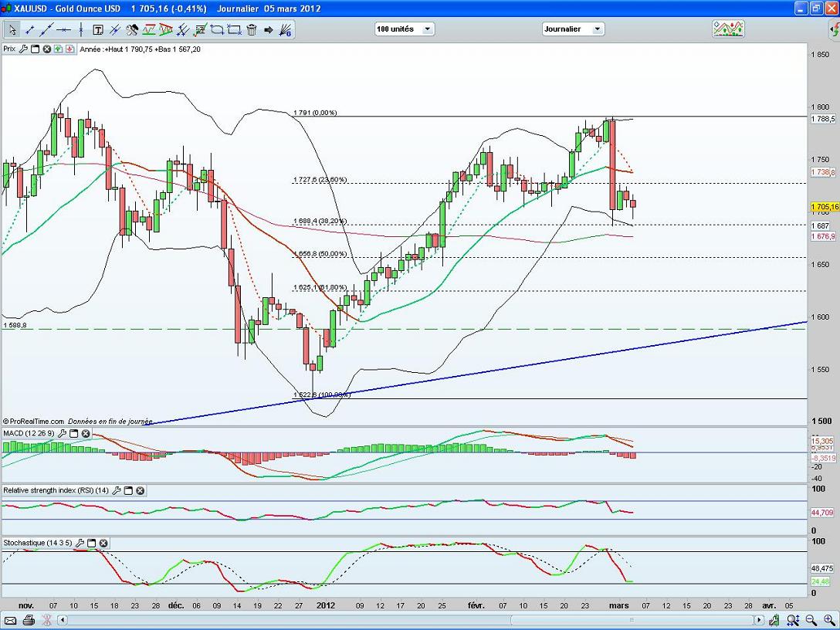Select the arrow cursor tool
This screenshot has width=840, height=630.
(x=12, y=30)
